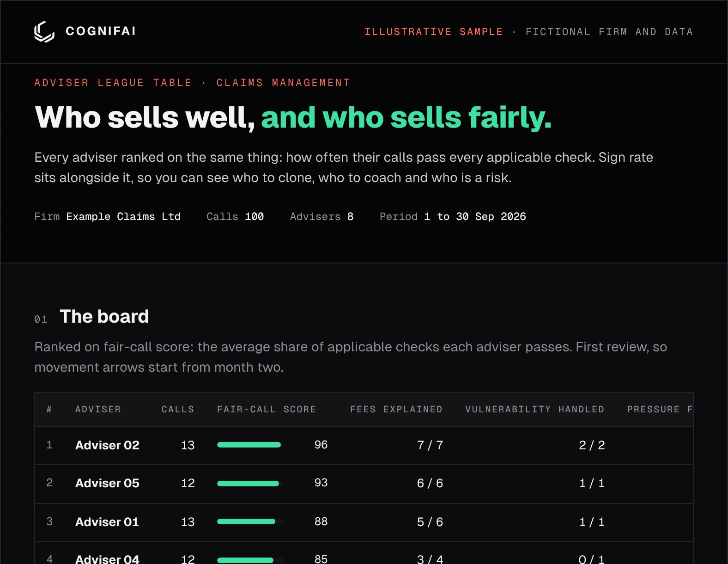
Task: Click the FAIR-CALL SCORE column header
Action: (267, 409)
